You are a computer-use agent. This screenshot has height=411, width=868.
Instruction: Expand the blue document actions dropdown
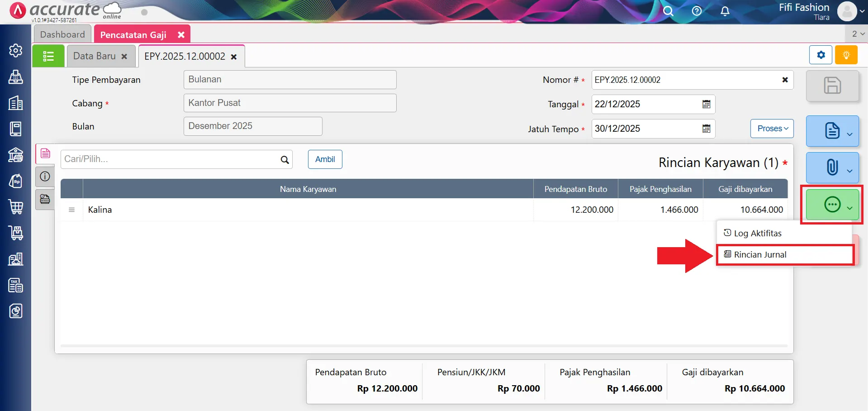pyautogui.click(x=849, y=134)
